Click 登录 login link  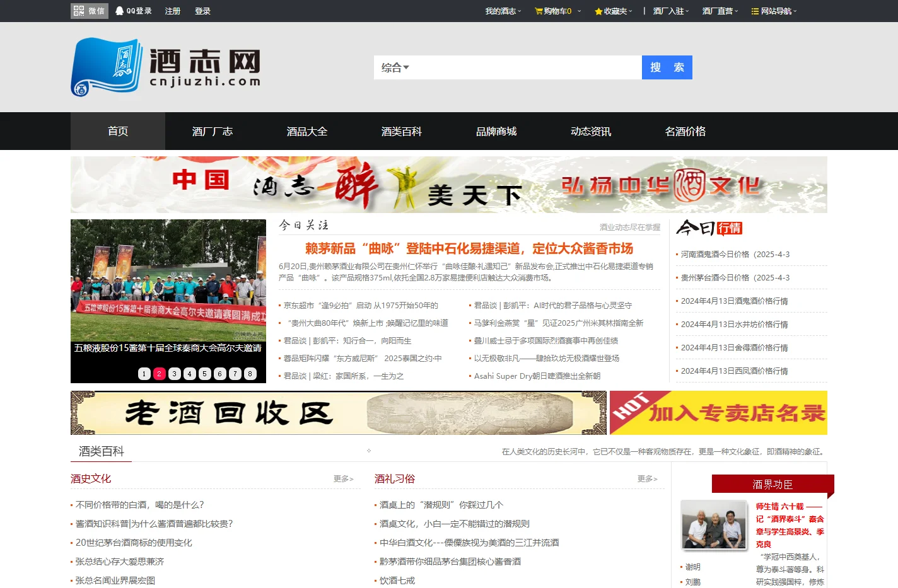[x=202, y=11]
